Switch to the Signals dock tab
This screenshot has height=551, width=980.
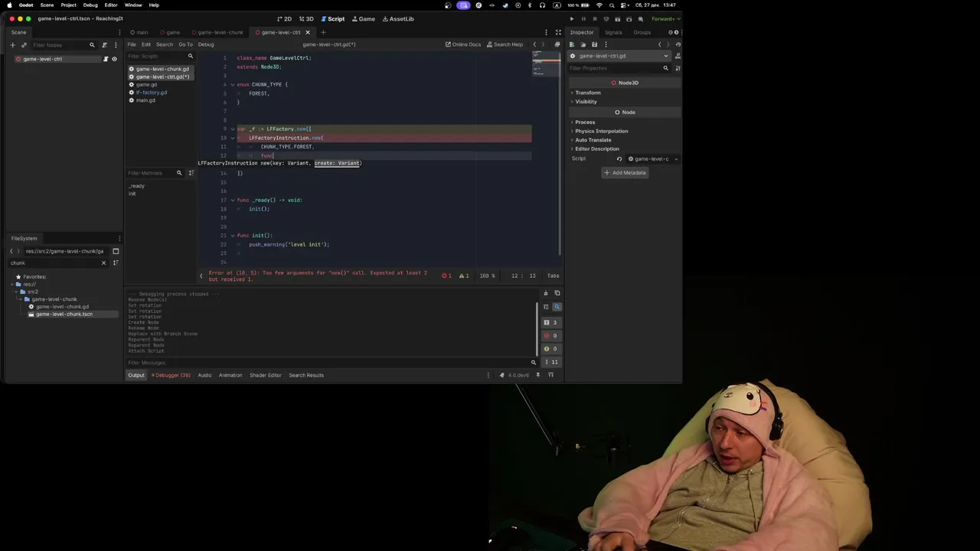coord(613,32)
